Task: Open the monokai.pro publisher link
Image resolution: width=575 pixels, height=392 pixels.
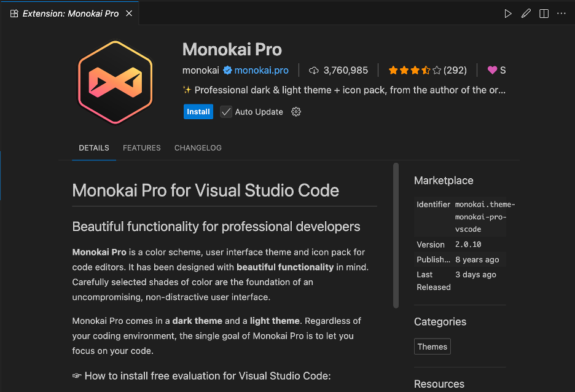Action: pyautogui.click(x=262, y=70)
